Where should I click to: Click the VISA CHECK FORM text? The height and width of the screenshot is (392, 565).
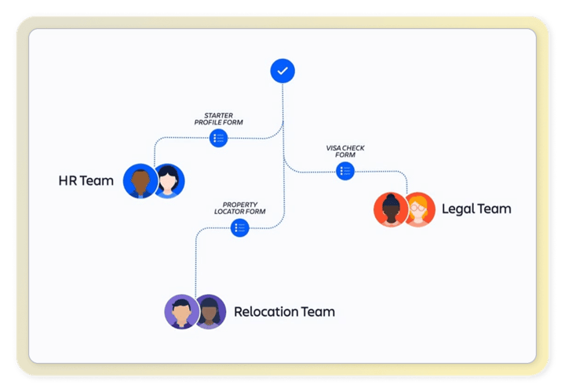tap(345, 151)
